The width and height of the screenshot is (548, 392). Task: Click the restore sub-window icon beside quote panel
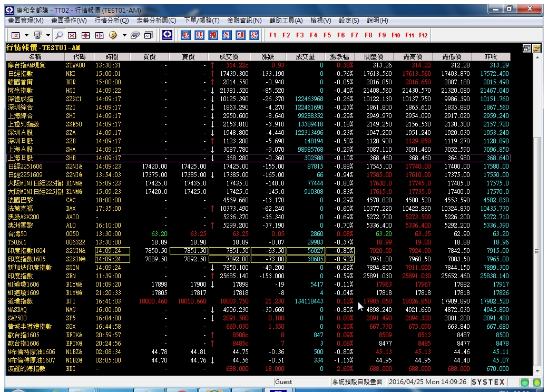(x=527, y=48)
